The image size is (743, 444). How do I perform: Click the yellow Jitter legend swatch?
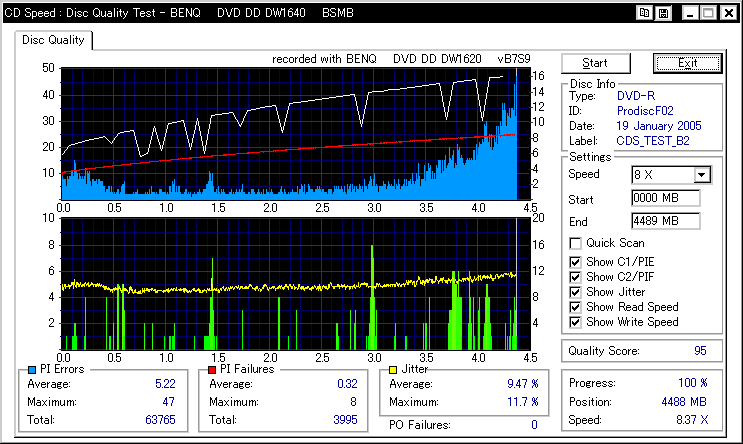point(393,370)
